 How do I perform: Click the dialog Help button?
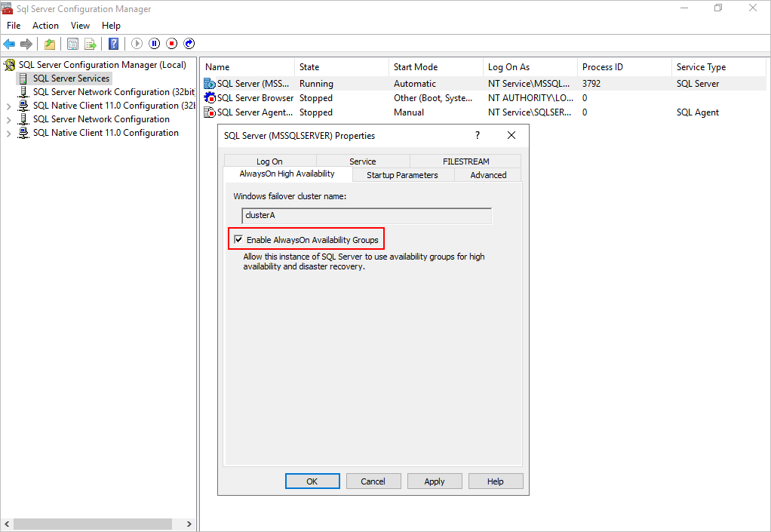pyautogui.click(x=495, y=481)
